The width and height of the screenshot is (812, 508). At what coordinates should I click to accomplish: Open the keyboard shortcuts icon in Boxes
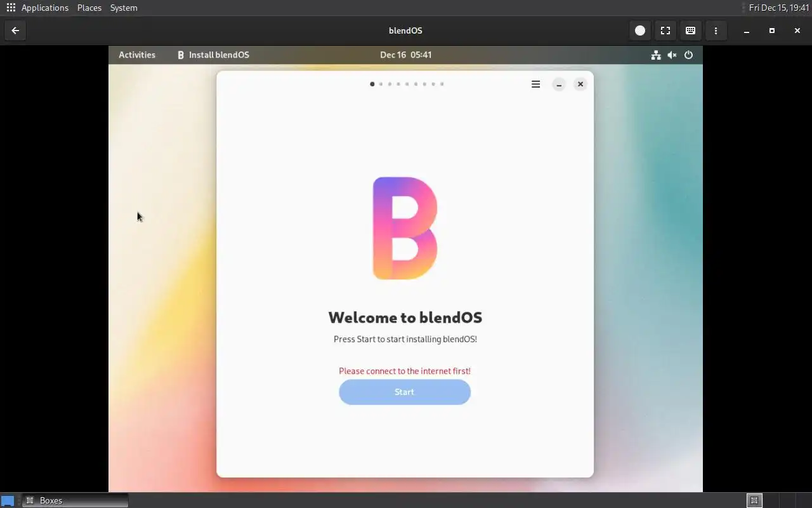691,30
